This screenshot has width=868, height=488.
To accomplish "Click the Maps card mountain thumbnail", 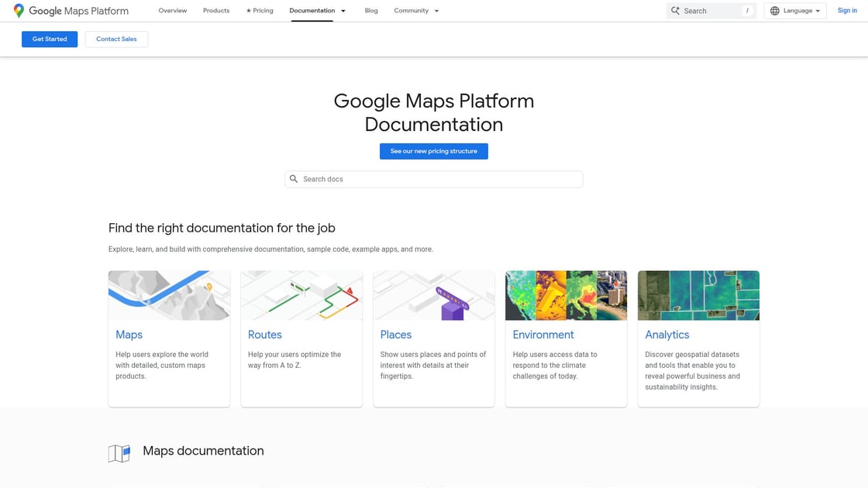I will 170,295.
